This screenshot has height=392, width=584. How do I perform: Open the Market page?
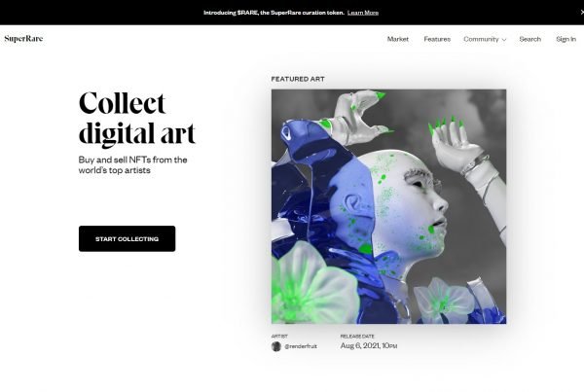397,39
